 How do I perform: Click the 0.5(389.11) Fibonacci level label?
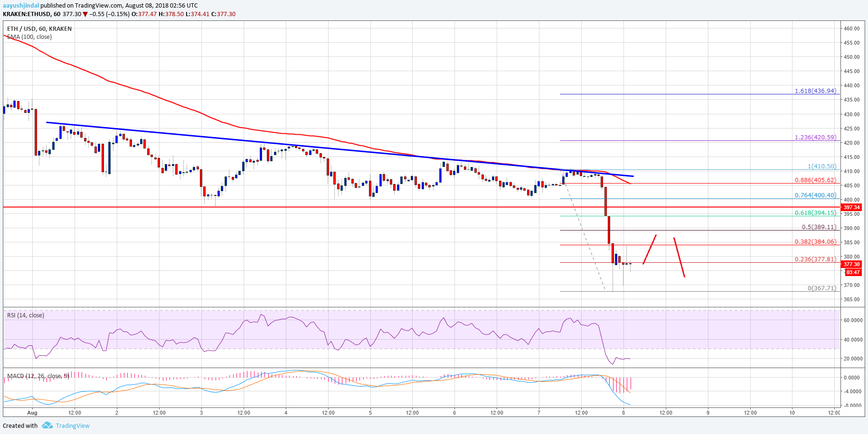pyautogui.click(x=819, y=227)
